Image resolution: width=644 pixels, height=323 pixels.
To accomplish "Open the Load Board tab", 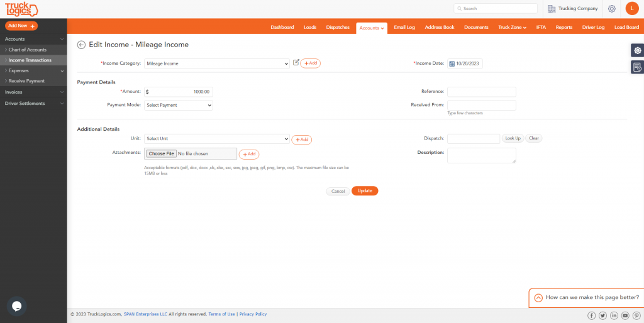I will point(626,28).
